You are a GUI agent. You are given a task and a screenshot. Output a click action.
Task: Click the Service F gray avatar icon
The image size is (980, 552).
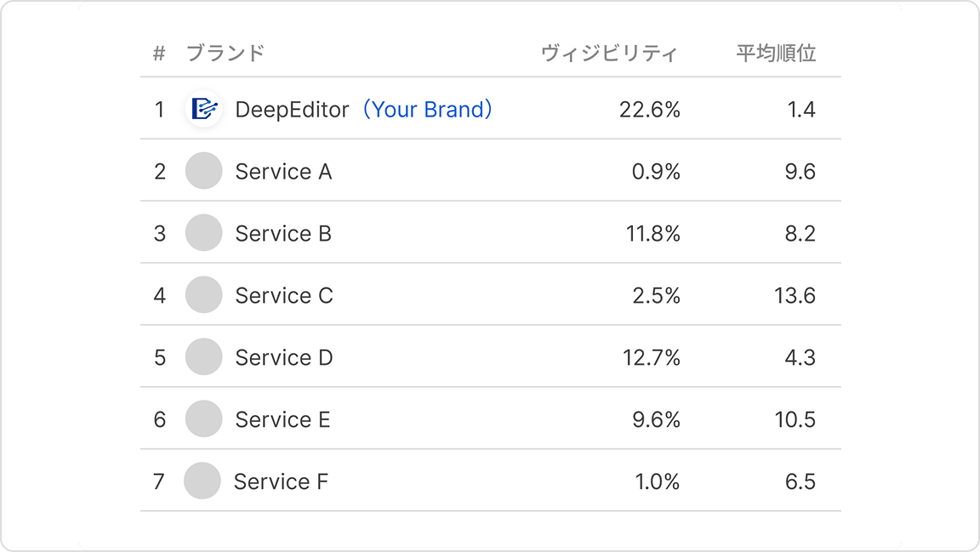tap(202, 481)
